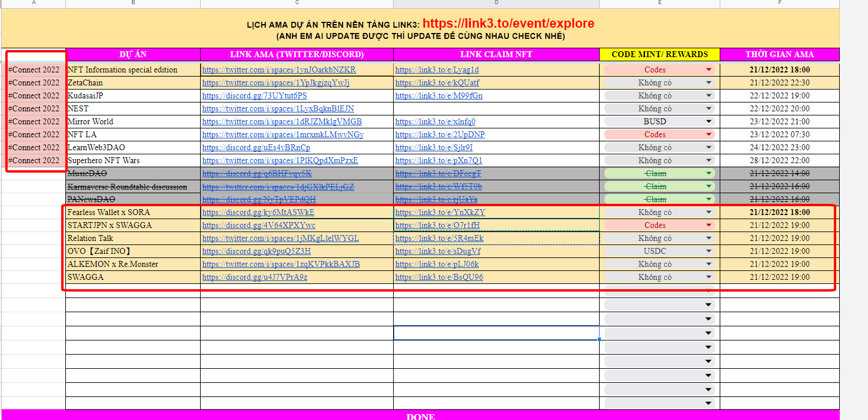Expand Claim dropdown in MusicDAO row
Image resolution: width=868 pixels, height=420 pixels.
[x=709, y=173]
